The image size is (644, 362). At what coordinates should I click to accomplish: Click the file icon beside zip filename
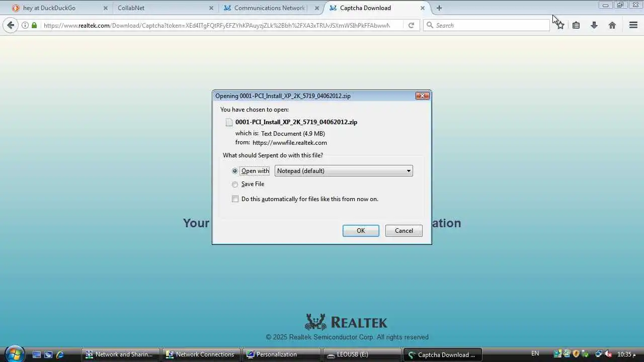(x=229, y=122)
